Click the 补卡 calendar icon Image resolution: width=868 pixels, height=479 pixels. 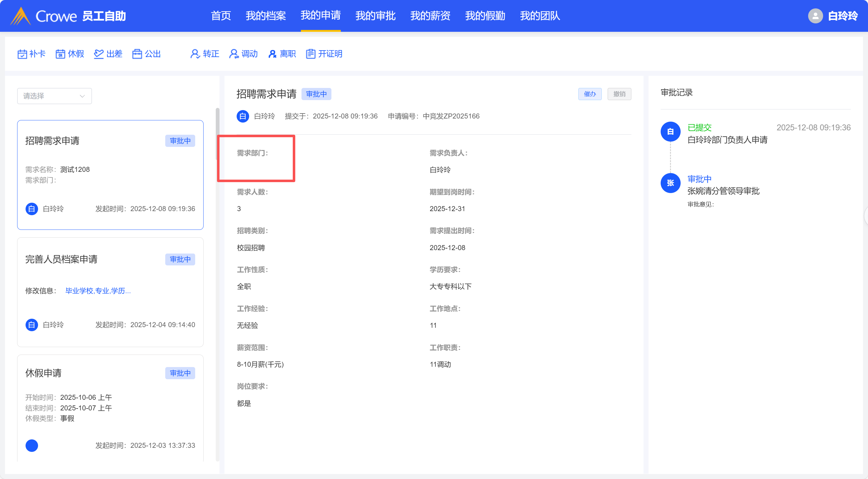pos(22,54)
